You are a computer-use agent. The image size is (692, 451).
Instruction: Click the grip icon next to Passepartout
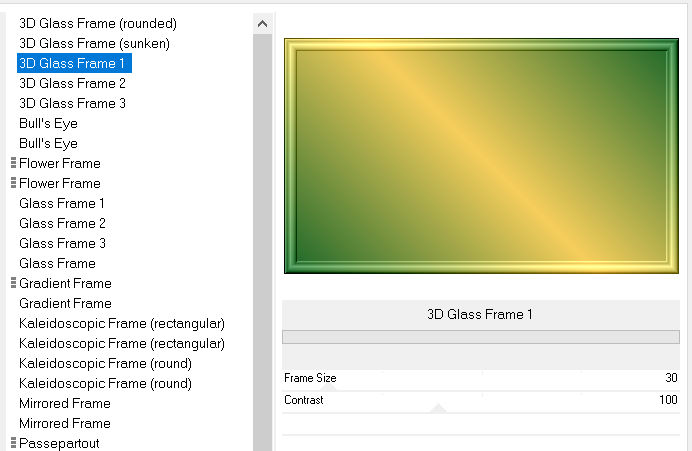(x=13, y=443)
